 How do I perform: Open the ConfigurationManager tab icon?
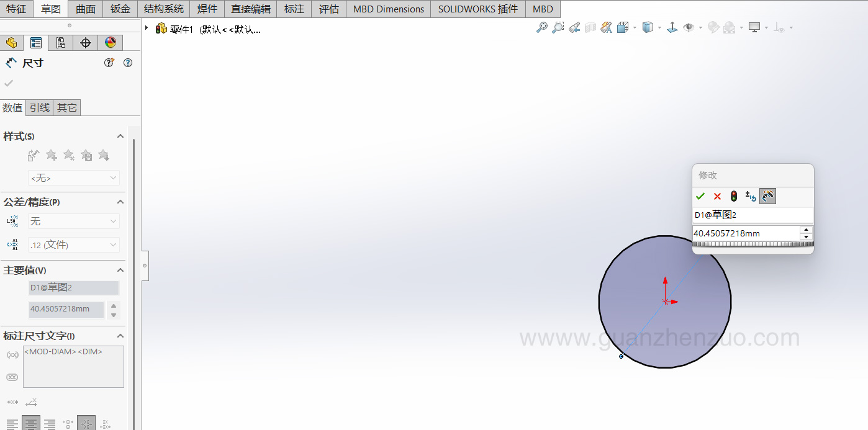(61, 43)
